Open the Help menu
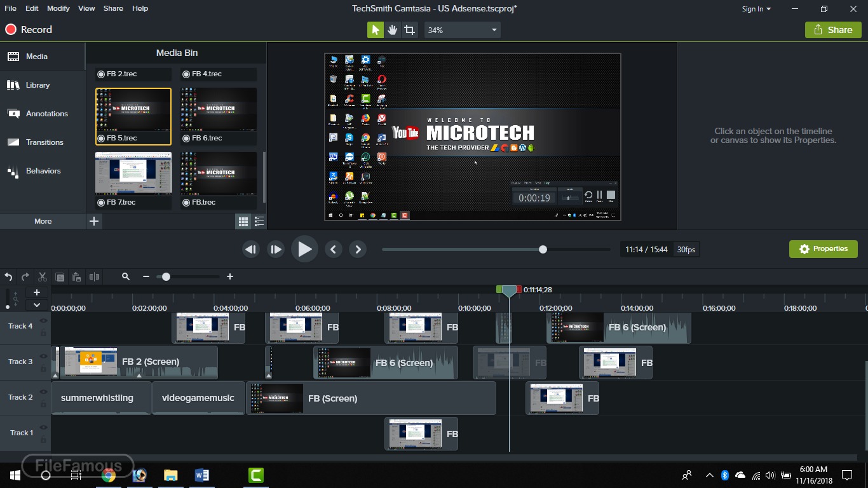This screenshot has width=868, height=488. (x=140, y=8)
